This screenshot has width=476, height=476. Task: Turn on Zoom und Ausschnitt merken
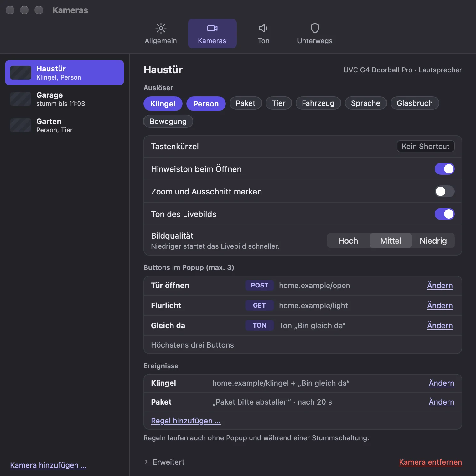(x=444, y=191)
